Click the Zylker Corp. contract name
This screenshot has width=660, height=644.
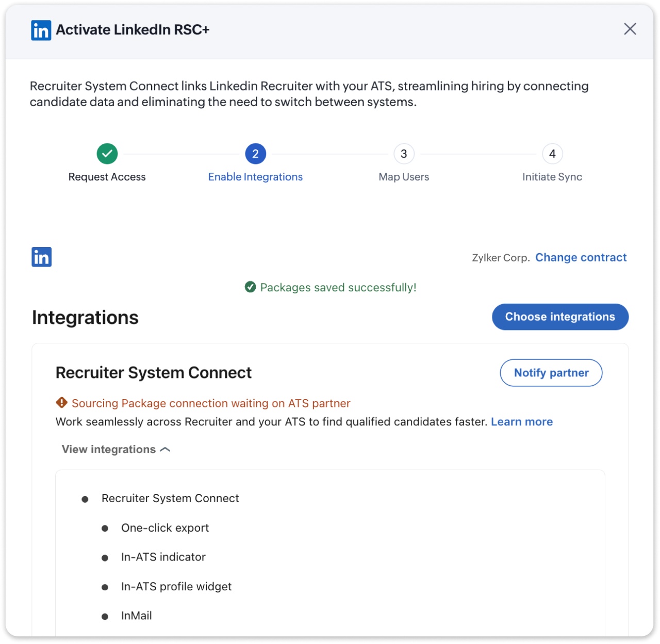501,258
